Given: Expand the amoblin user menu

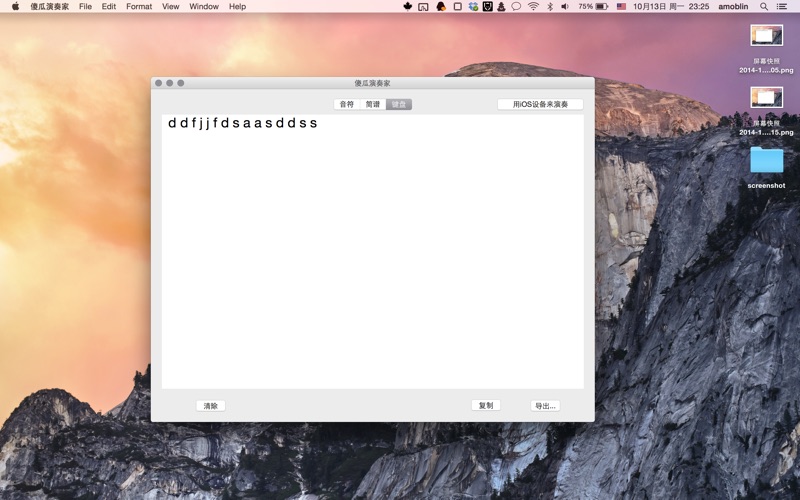Looking at the screenshot, I should (732, 6).
